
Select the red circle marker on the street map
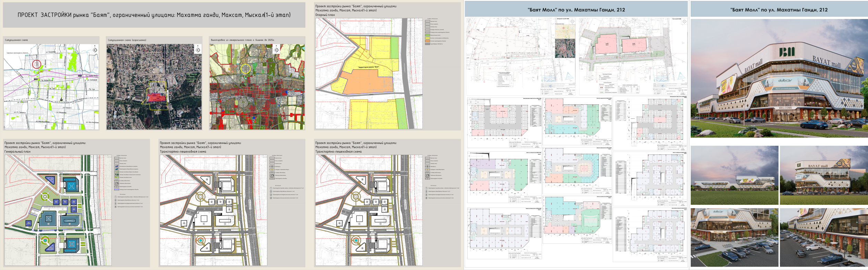(37, 64)
